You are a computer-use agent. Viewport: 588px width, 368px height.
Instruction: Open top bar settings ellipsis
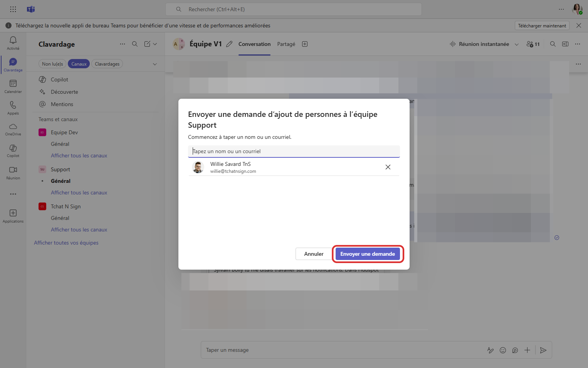point(561,9)
